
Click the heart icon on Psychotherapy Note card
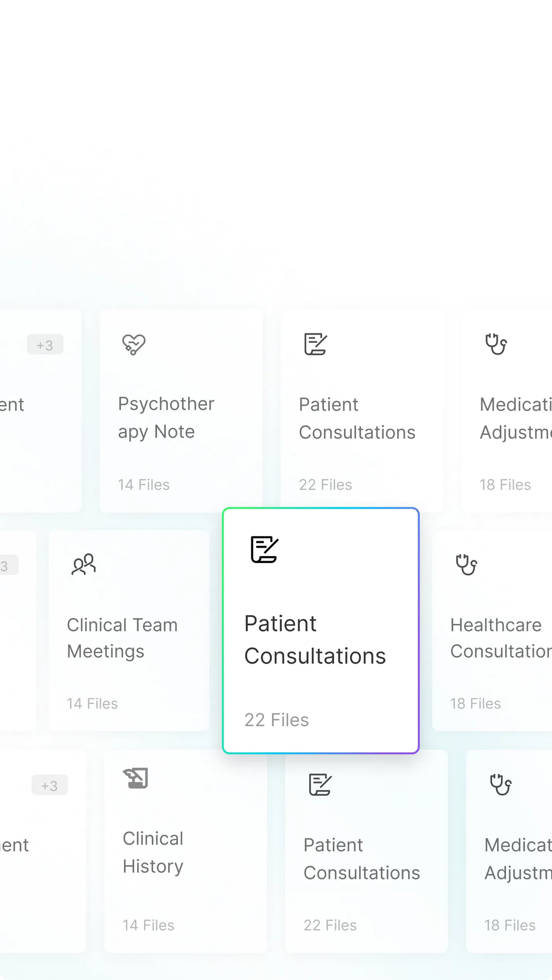[134, 344]
